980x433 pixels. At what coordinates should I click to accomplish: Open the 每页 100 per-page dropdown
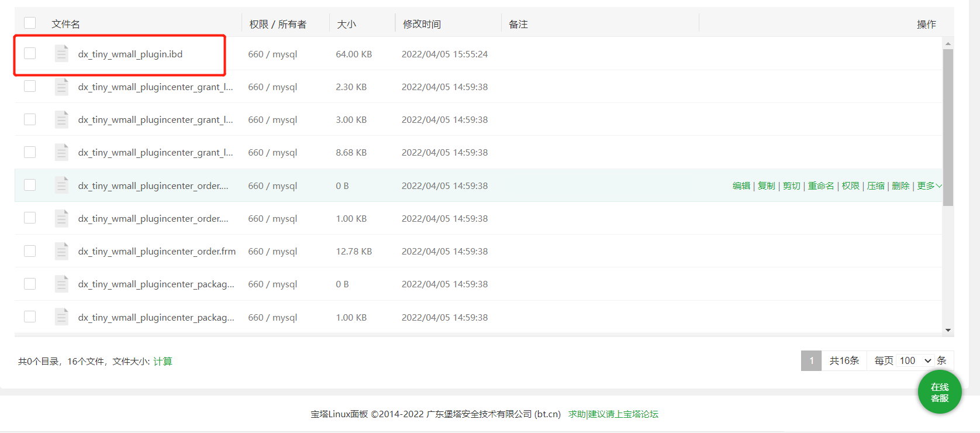[915, 360]
